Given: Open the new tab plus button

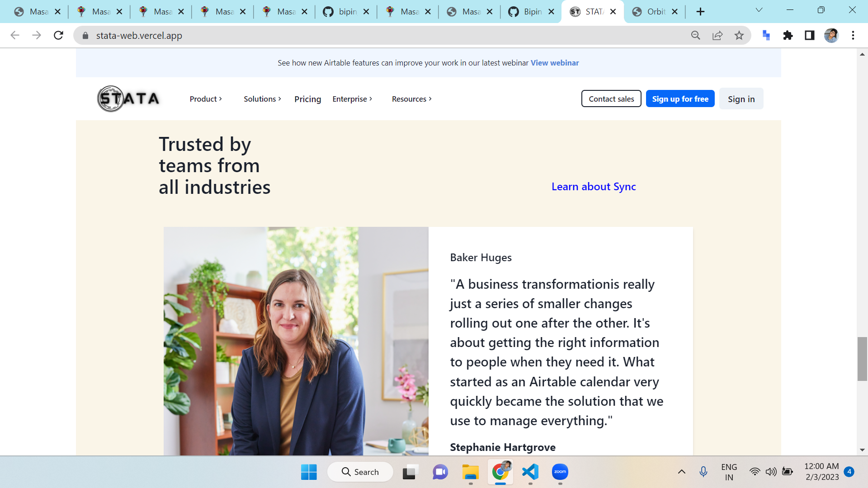Looking at the screenshot, I should (x=700, y=12).
